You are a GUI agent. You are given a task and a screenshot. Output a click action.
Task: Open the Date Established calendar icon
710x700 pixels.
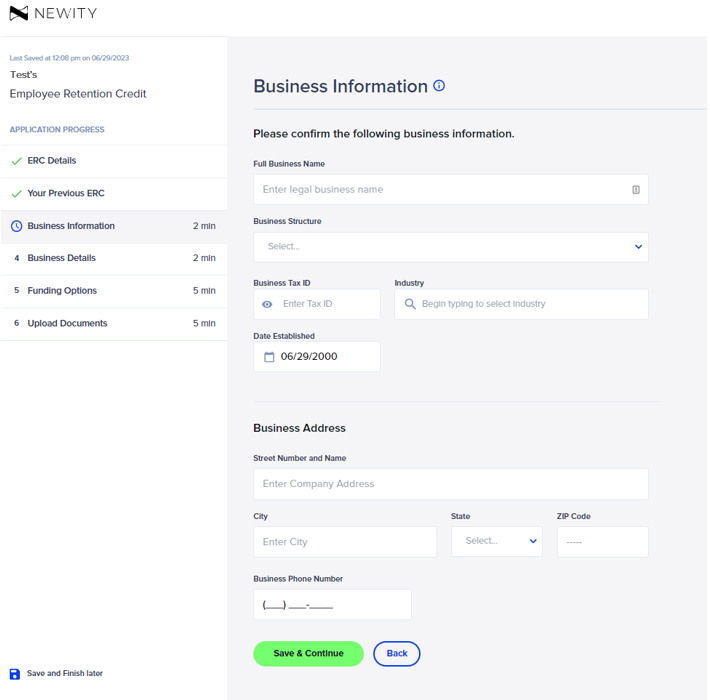(269, 357)
